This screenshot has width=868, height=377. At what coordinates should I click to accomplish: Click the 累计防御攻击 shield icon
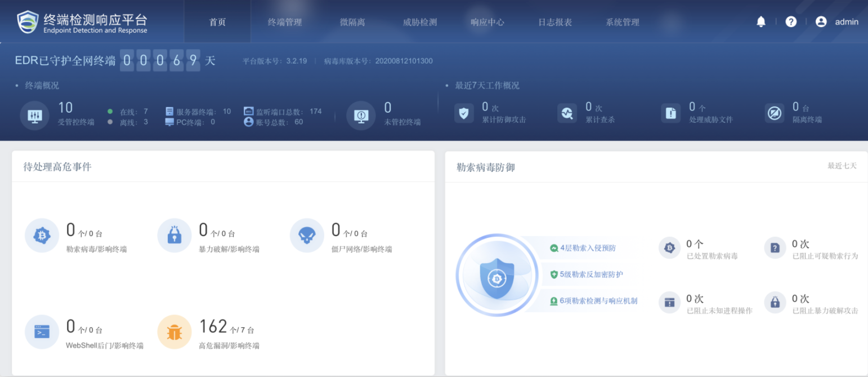point(463,113)
